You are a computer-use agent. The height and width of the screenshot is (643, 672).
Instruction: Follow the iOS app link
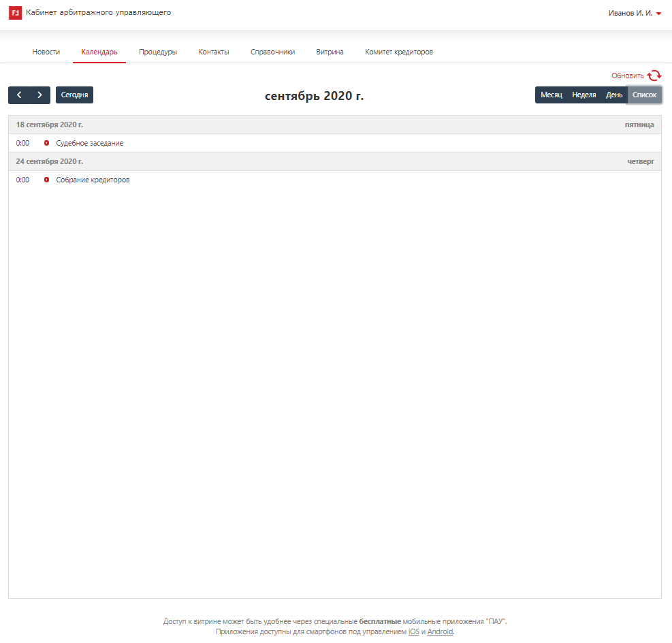click(413, 631)
